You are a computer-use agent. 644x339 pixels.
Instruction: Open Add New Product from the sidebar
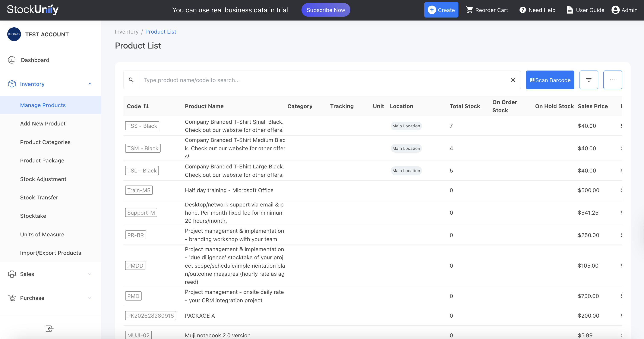[x=43, y=123]
